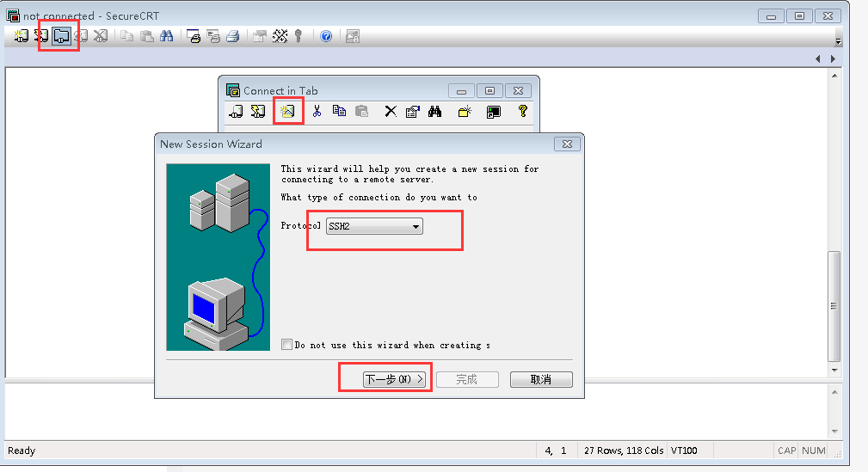Click the 下一步(N) Next button
The width and height of the screenshot is (868, 472).
tap(395, 379)
